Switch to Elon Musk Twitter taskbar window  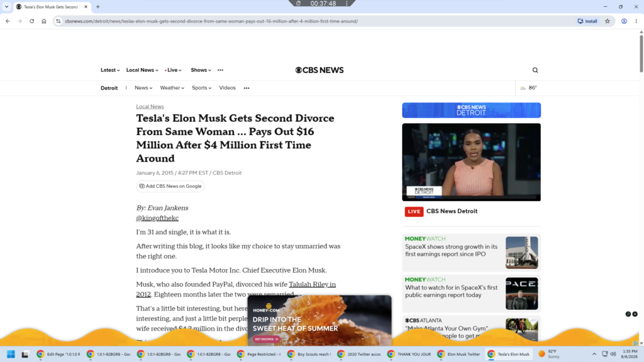pyautogui.click(x=459, y=354)
